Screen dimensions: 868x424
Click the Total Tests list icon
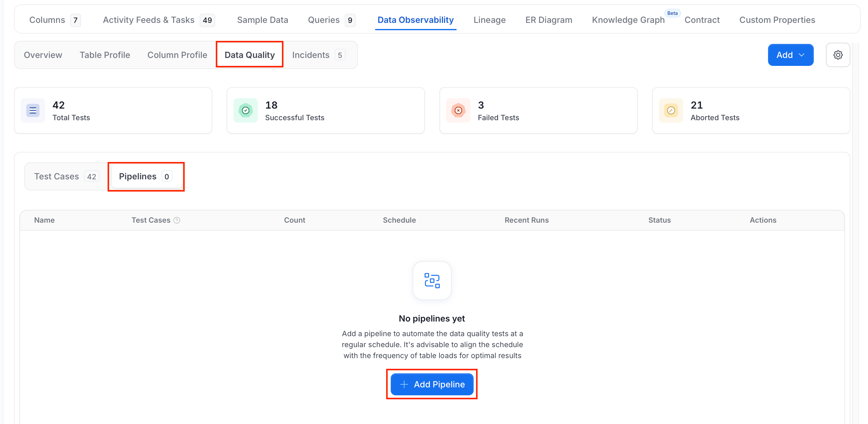pos(33,110)
